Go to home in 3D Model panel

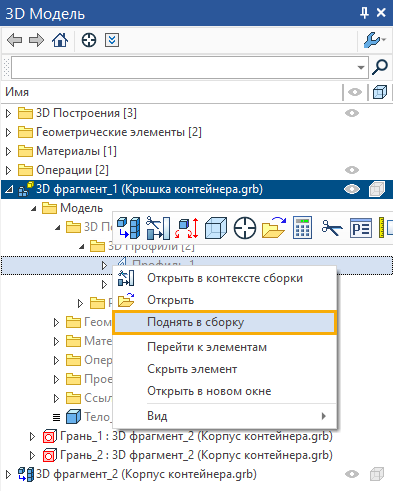(x=60, y=40)
